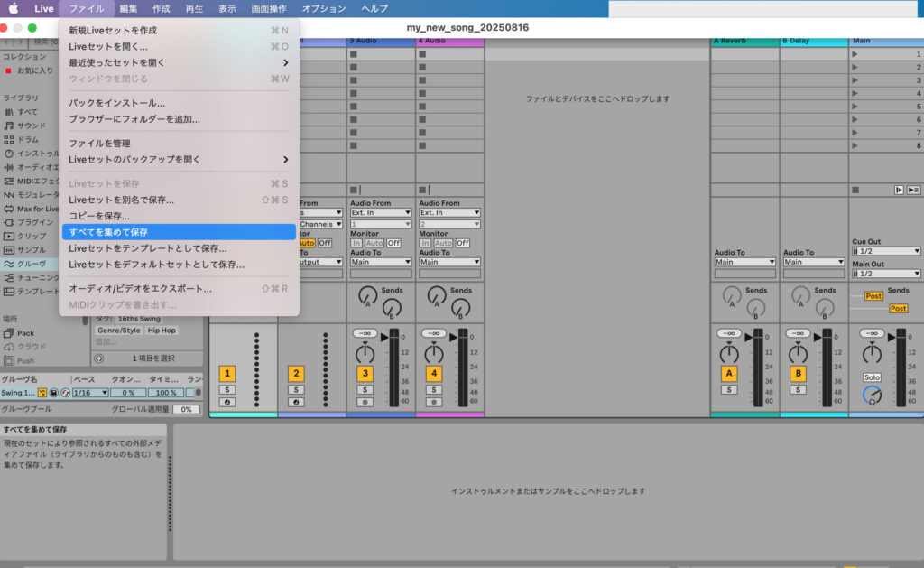Select the サンプル category icon
924x568 pixels.
(x=8, y=250)
